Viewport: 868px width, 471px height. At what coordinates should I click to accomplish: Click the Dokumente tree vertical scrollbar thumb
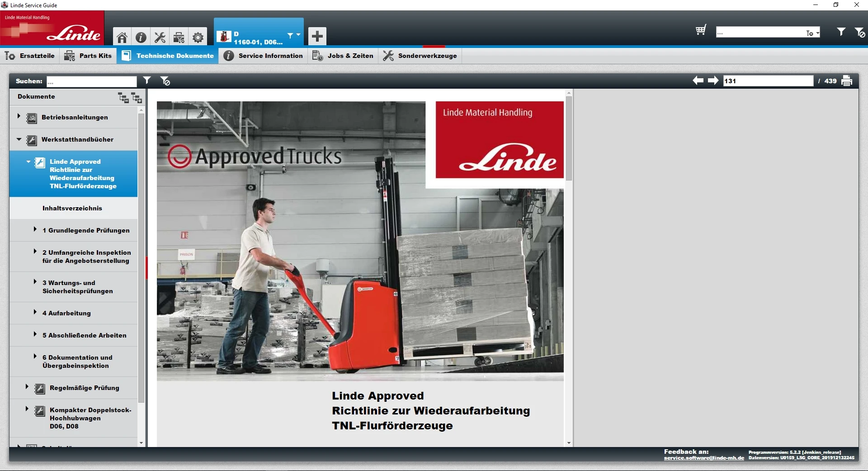click(x=141, y=258)
